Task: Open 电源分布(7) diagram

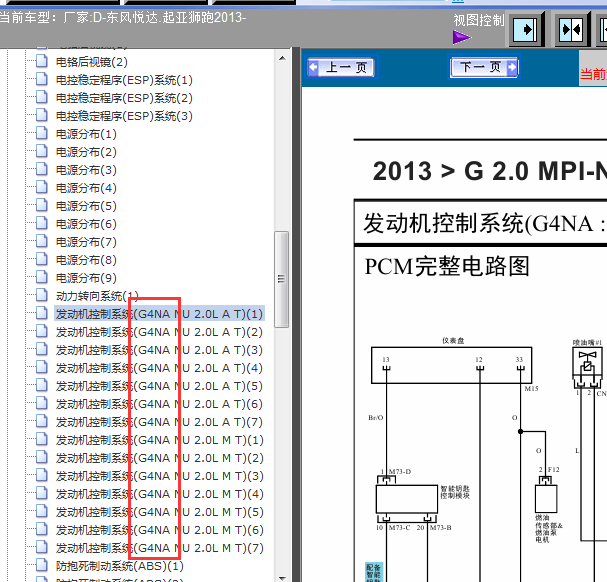Action: point(86,242)
